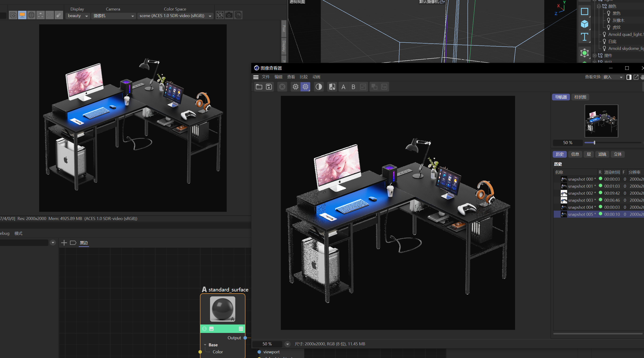Open the Display beauty dropdown
This screenshot has width=644, height=358.
78,16
